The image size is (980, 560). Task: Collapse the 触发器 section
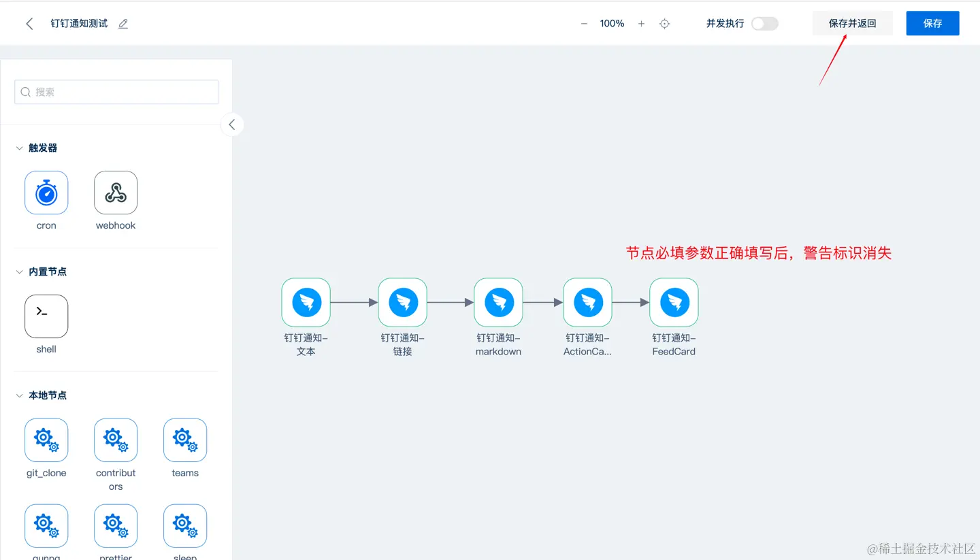click(x=19, y=148)
